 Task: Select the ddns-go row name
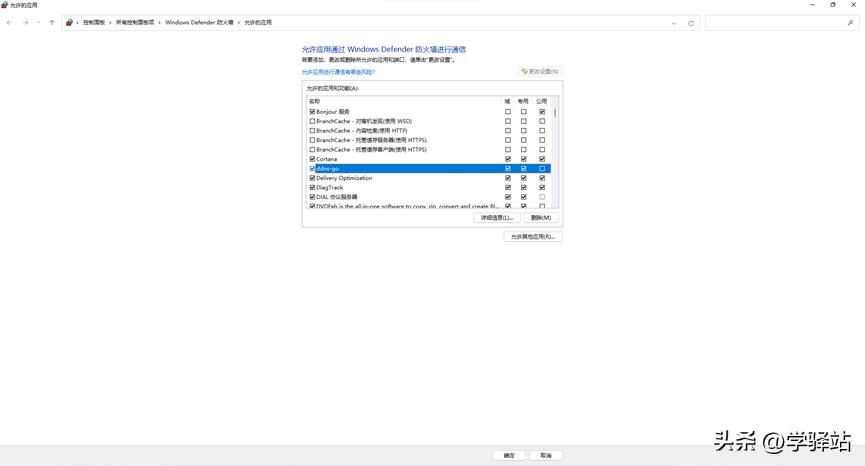pos(328,169)
